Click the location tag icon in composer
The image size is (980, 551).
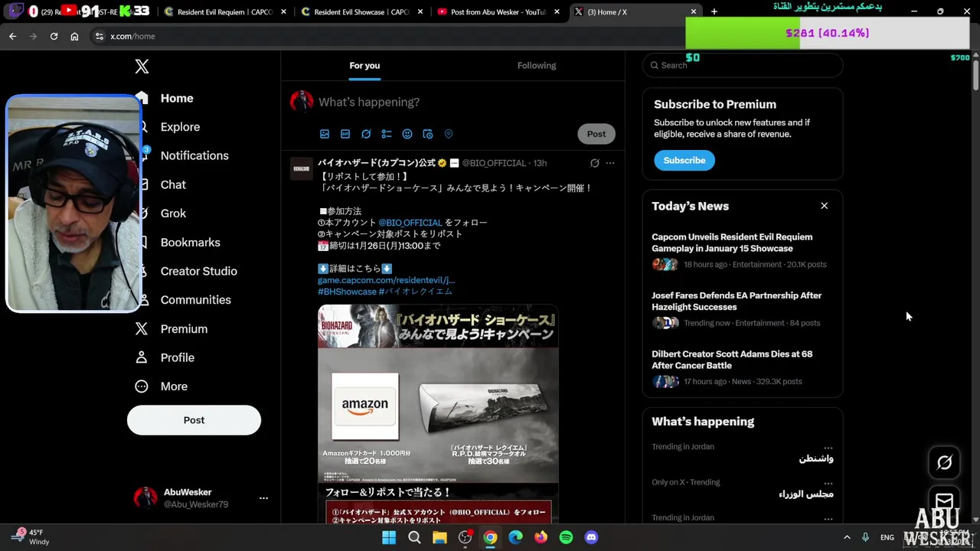click(x=449, y=134)
